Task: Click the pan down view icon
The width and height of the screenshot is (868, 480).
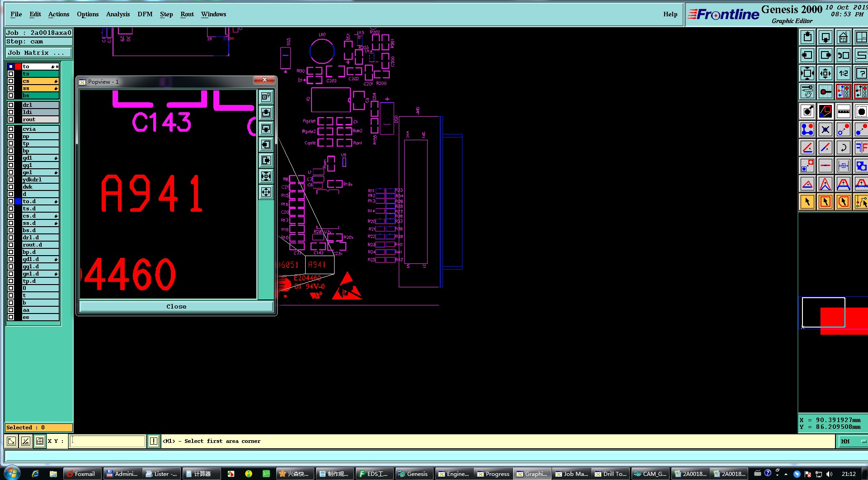Action: (x=826, y=38)
